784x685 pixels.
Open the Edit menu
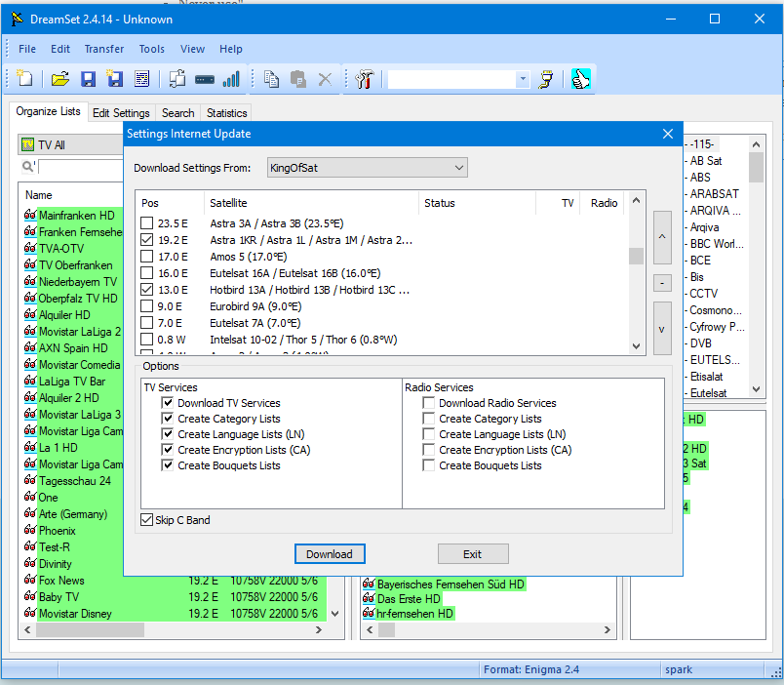click(60, 49)
